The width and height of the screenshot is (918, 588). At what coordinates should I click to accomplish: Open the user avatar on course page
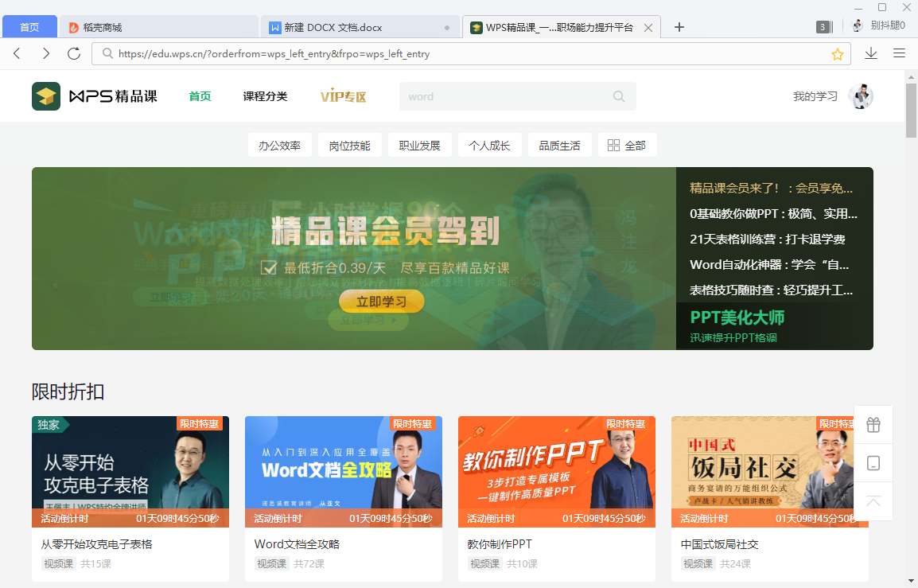coord(861,96)
